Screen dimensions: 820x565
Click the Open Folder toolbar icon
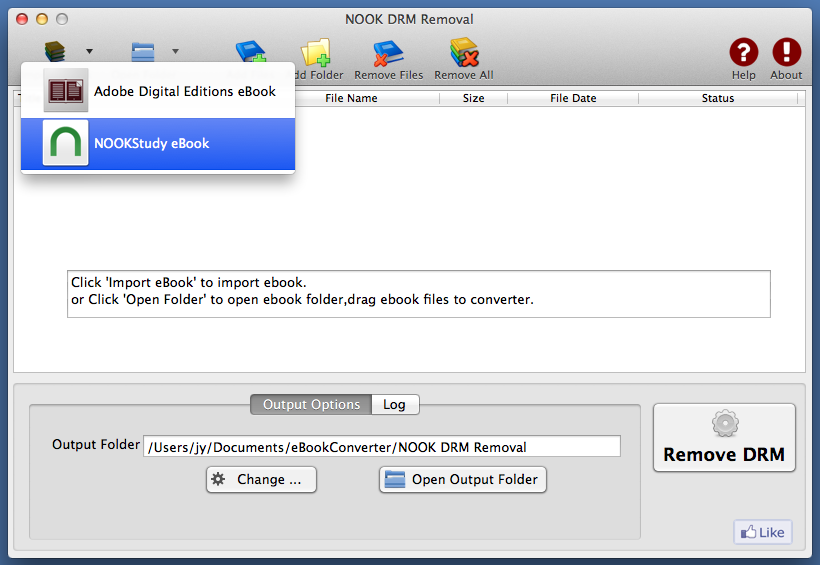tap(143, 51)
